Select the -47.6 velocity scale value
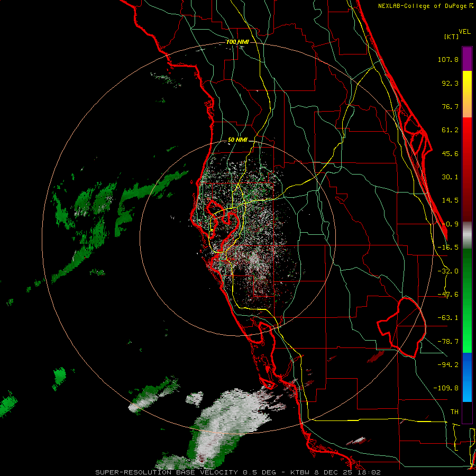 click(448, 295)
